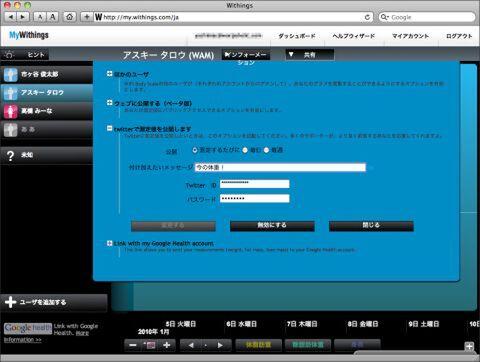Open the more link beside Google Health
This screenshot has height=362, width=480.
click(x=82, y=333)
